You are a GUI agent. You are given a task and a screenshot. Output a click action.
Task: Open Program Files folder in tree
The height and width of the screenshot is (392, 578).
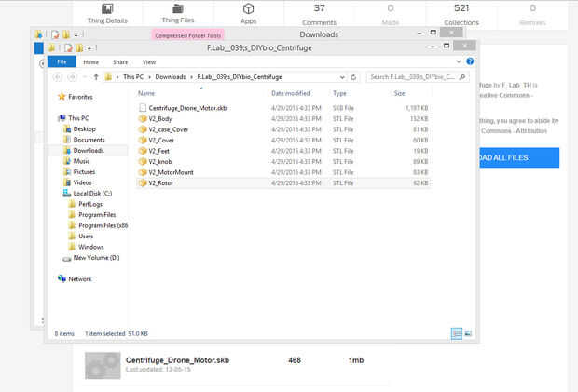(97, 214)
